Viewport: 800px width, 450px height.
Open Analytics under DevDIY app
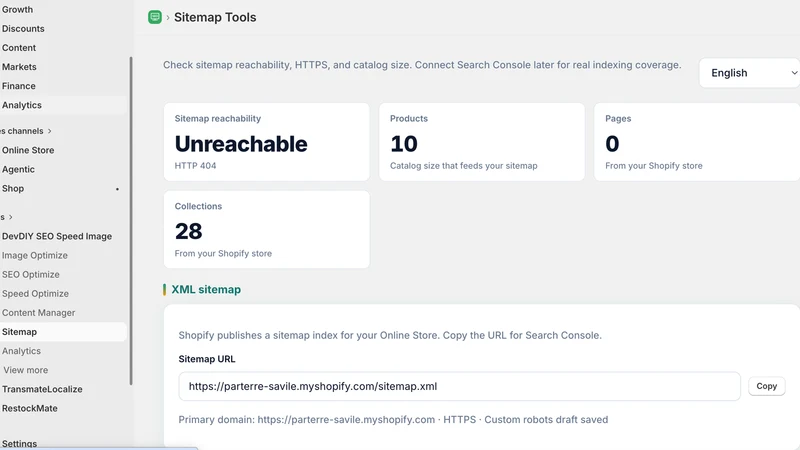pos(21,351)
